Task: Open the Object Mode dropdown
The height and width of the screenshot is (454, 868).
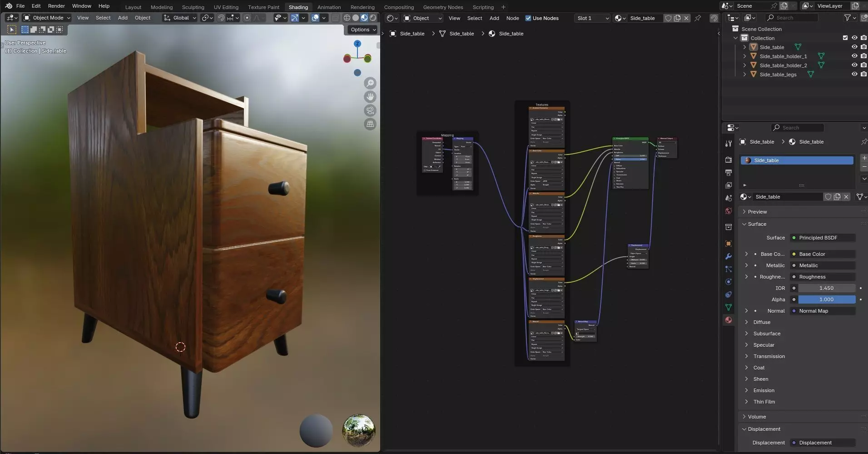Action: point(47,18)
